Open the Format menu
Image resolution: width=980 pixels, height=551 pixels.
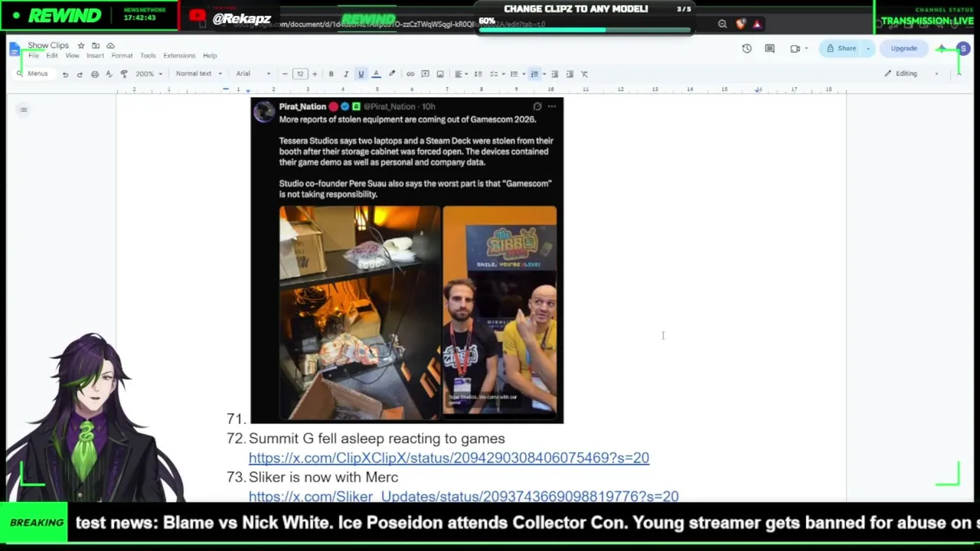tap(122, 56)
